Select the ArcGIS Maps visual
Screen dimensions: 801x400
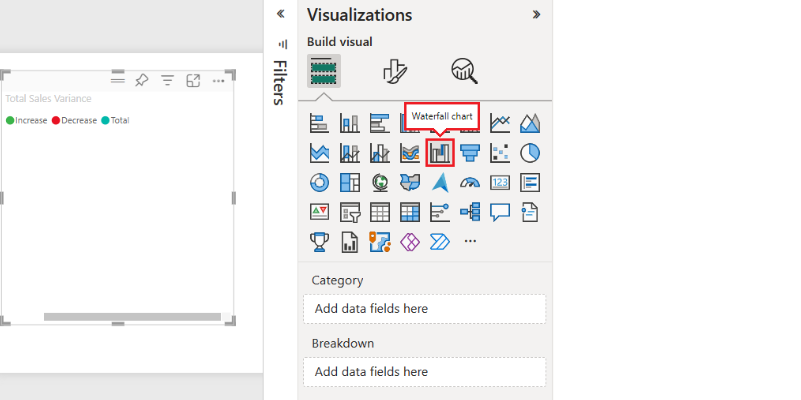click(x=380, y=242)
